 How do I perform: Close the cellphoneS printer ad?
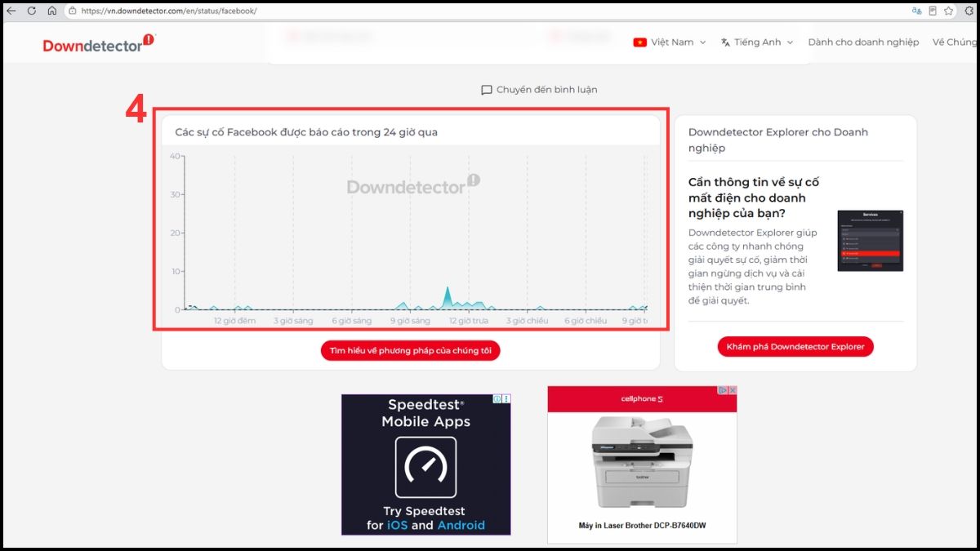tap(733, 390)
